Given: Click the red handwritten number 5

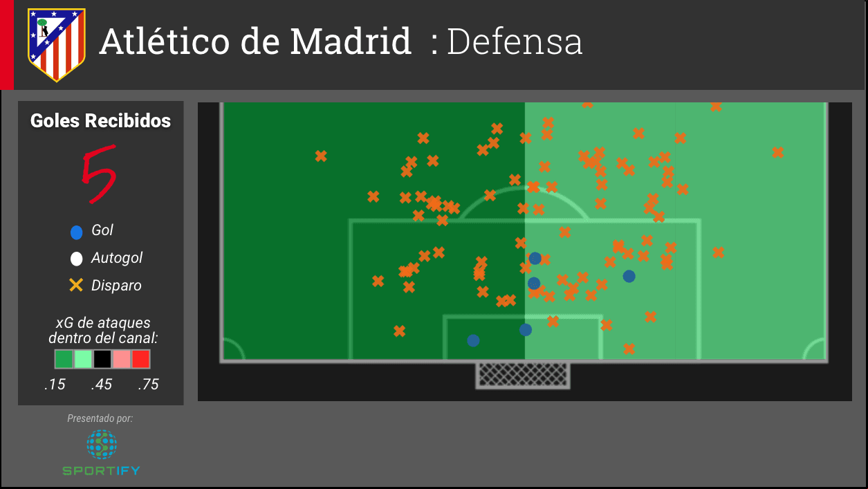Looking at the screenshot, I should [99, 174].
